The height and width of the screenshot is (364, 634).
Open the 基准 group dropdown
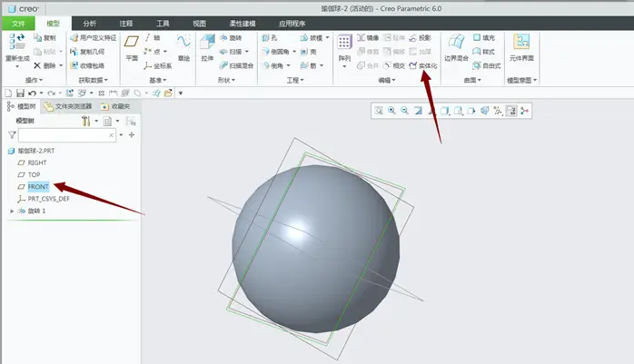coord(158,80)
